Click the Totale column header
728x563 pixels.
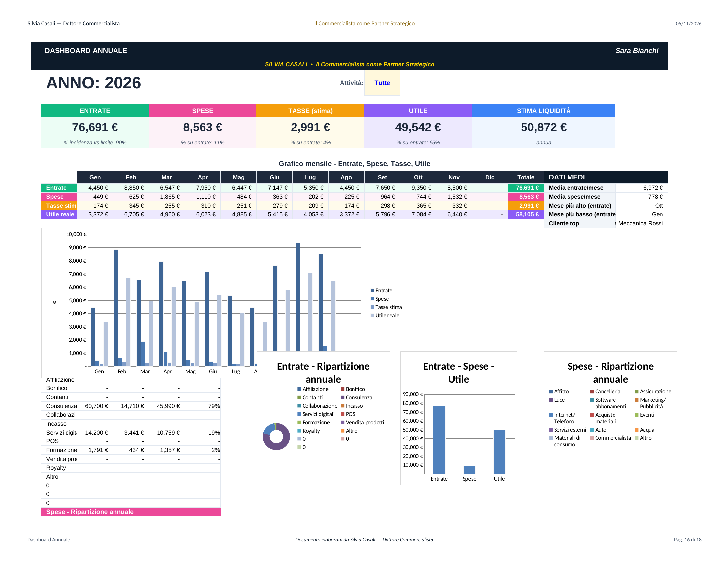coord(526,177)
